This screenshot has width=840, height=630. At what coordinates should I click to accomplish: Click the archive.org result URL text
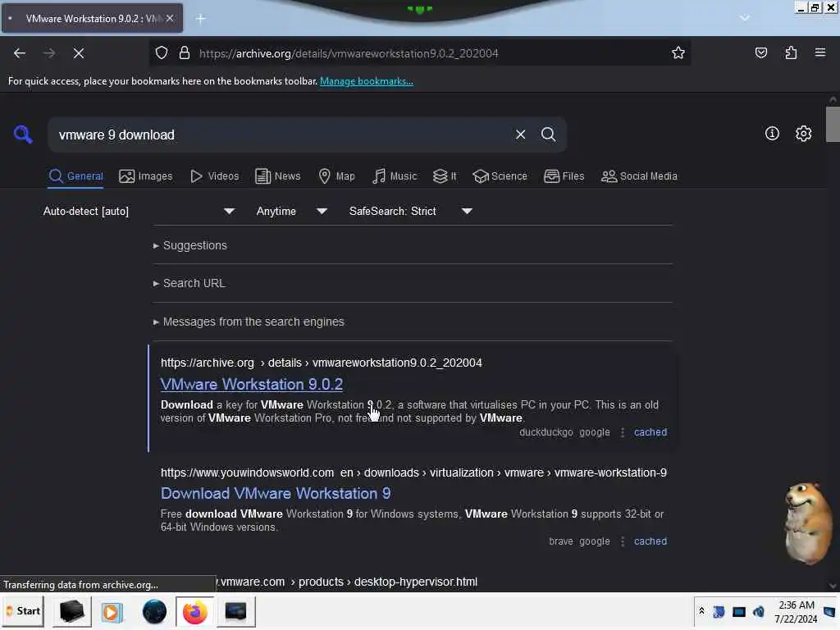(x=322, y=363)
